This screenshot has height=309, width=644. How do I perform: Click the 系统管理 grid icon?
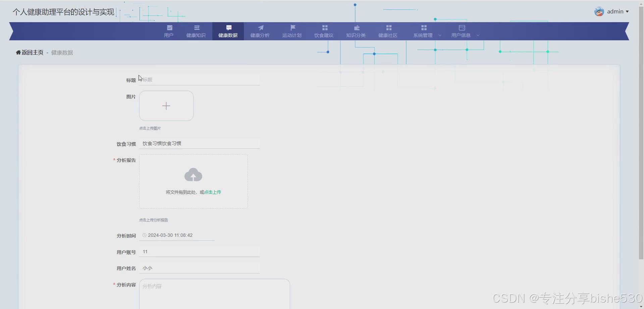click(424, 28)
